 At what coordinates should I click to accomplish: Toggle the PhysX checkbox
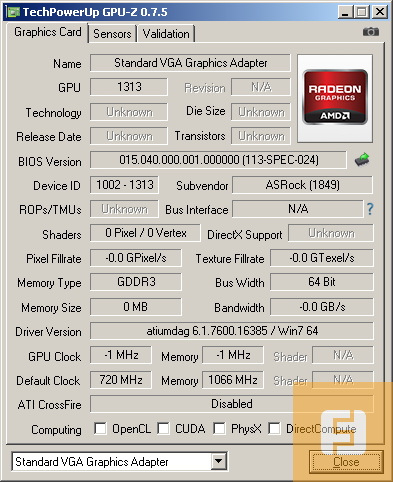point(219,428)
